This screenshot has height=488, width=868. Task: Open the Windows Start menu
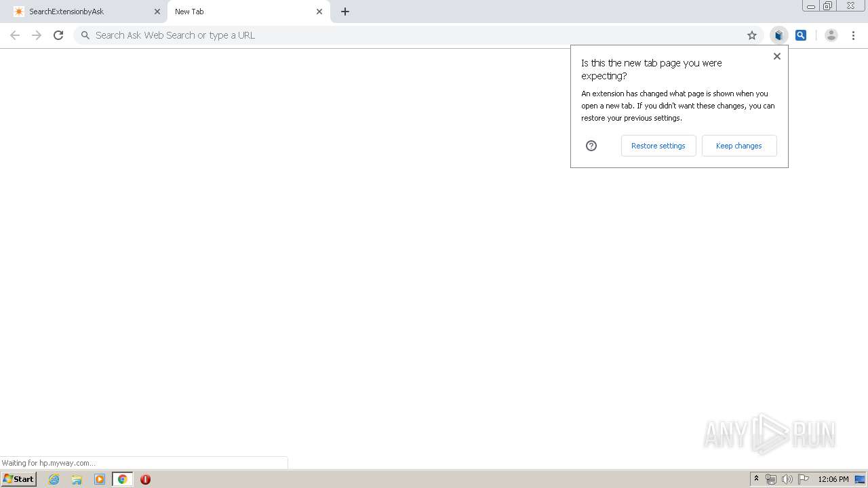(x=19, y=479)
